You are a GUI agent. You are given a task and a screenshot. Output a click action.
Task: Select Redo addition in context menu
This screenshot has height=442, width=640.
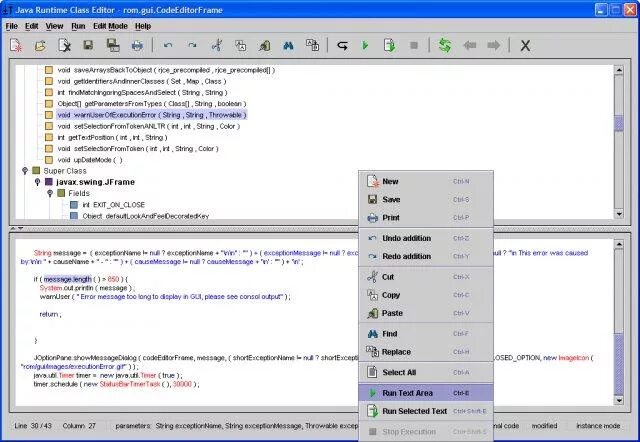coord(426,256)
